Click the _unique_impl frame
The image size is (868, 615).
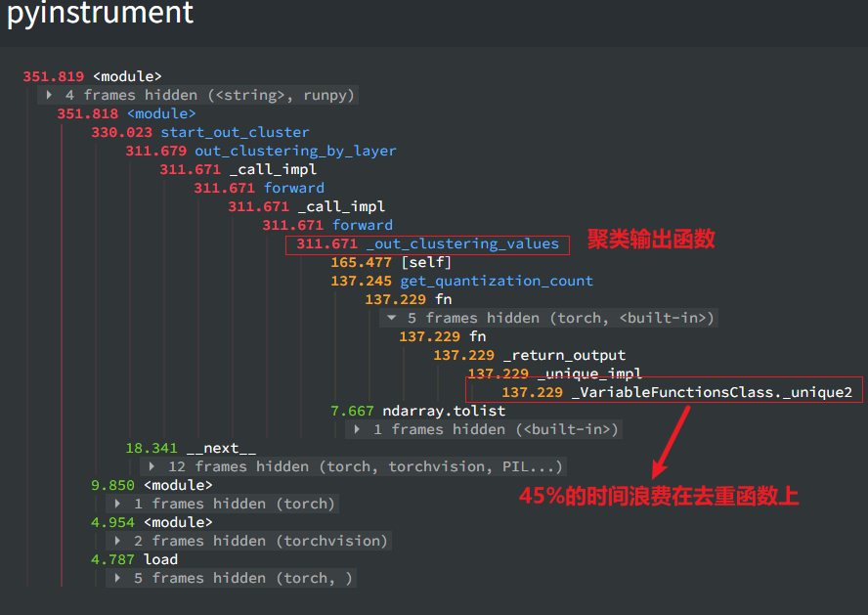[x=589, y=373]
